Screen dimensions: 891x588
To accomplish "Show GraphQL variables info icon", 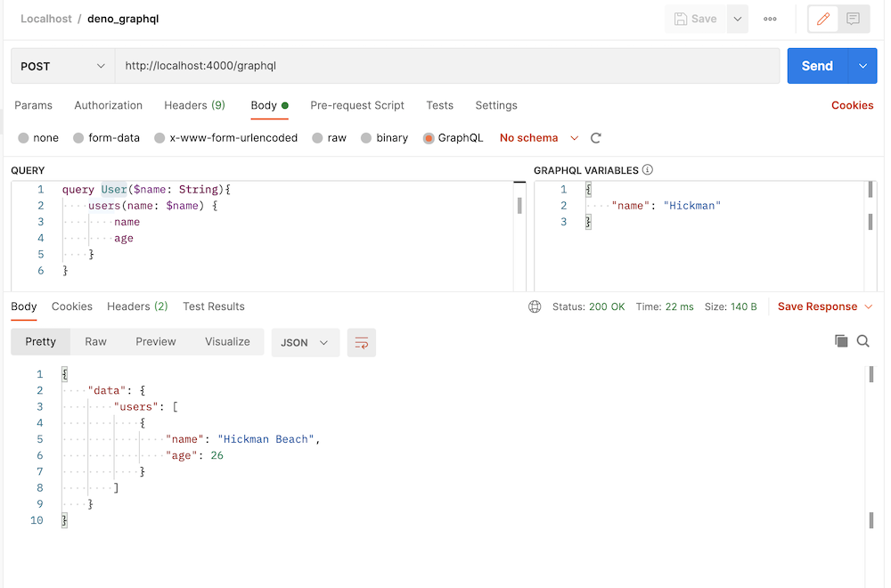I will point(647,170).
